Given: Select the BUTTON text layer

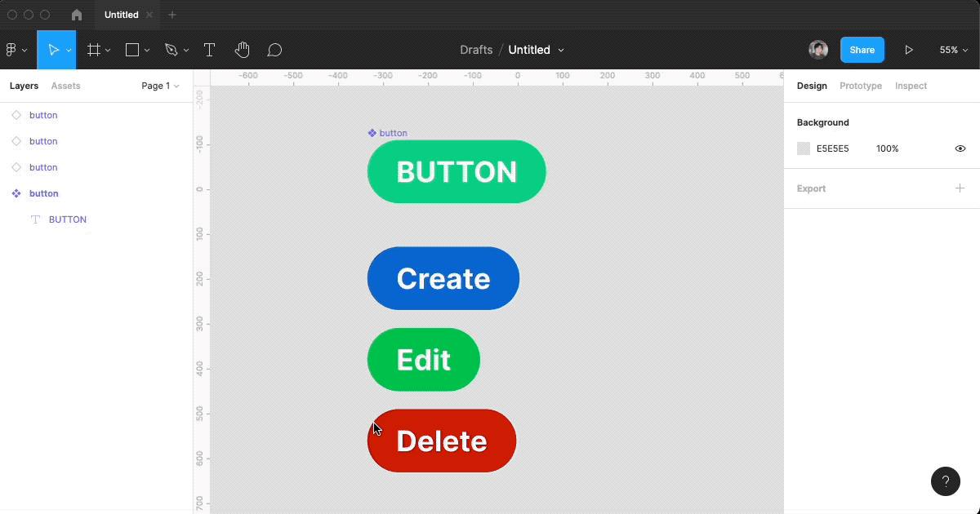Looking at the screenshot, I should point(68,219).
